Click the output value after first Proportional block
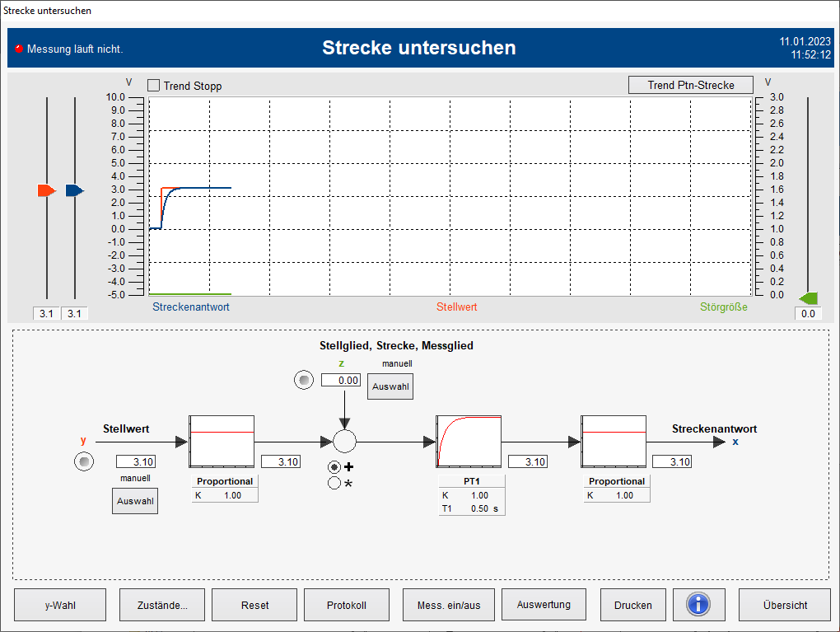The image size is (840, 632). click(281, 461)
